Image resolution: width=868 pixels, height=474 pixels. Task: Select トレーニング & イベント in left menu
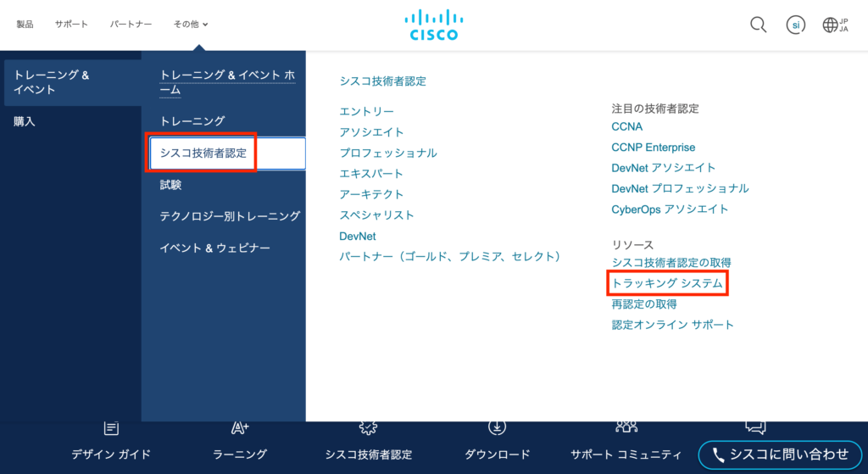coord(73,82)
